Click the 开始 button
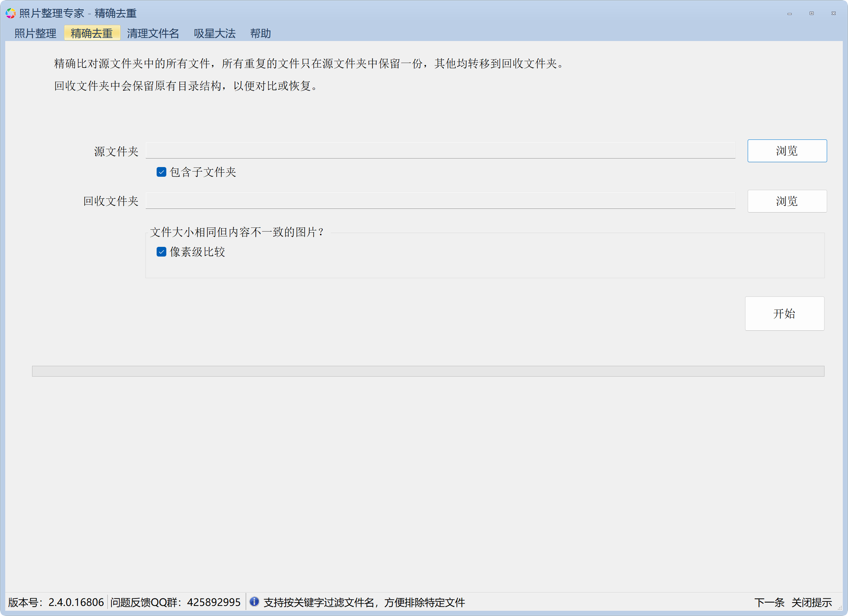This screenshot has width=848, height=616. coord(784,313)
